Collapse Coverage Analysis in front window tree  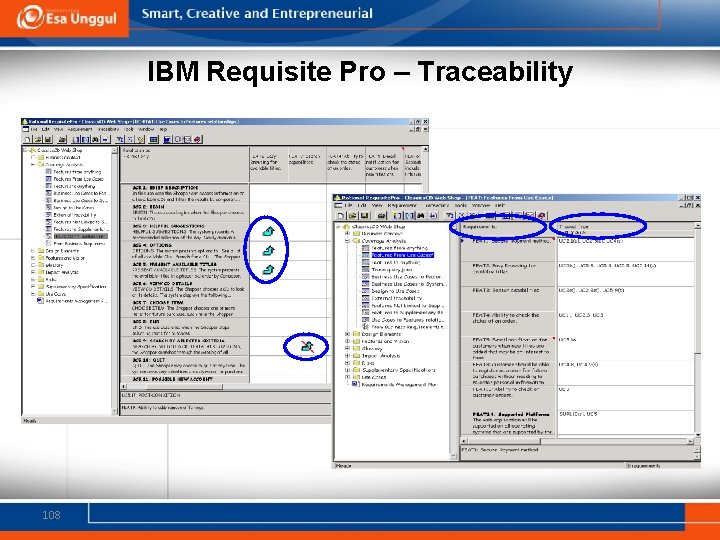pos(347,241)
